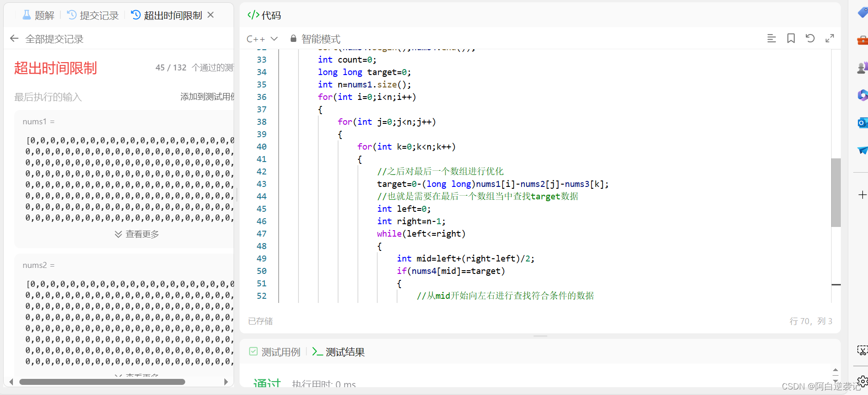Open the Outlook icon in the sidebar
Image resolution: width=868 pixels, height=395 pixels.
(x=862, y=123)
